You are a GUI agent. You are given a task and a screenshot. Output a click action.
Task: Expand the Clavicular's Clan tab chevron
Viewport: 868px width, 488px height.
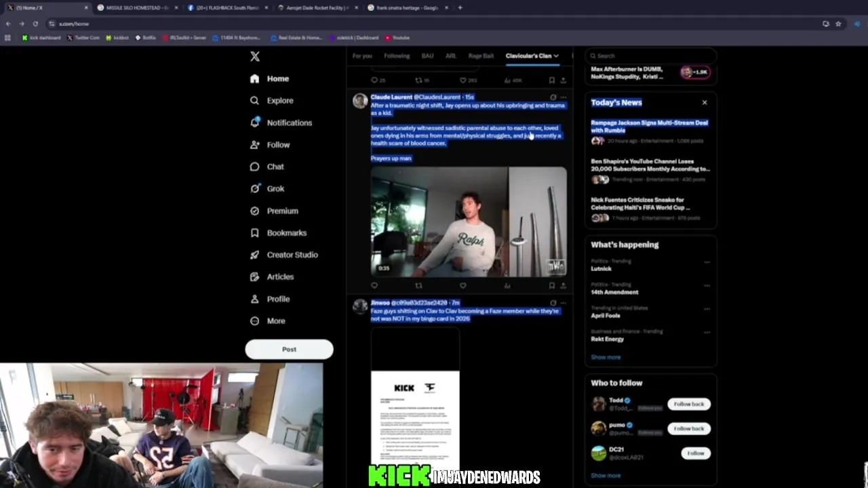pos(555,56)
